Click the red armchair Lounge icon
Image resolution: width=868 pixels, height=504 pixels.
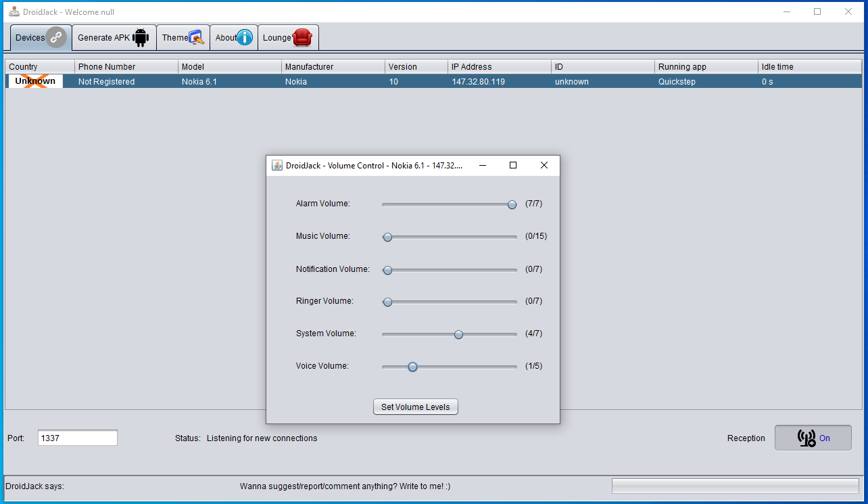tap(302, 38)
